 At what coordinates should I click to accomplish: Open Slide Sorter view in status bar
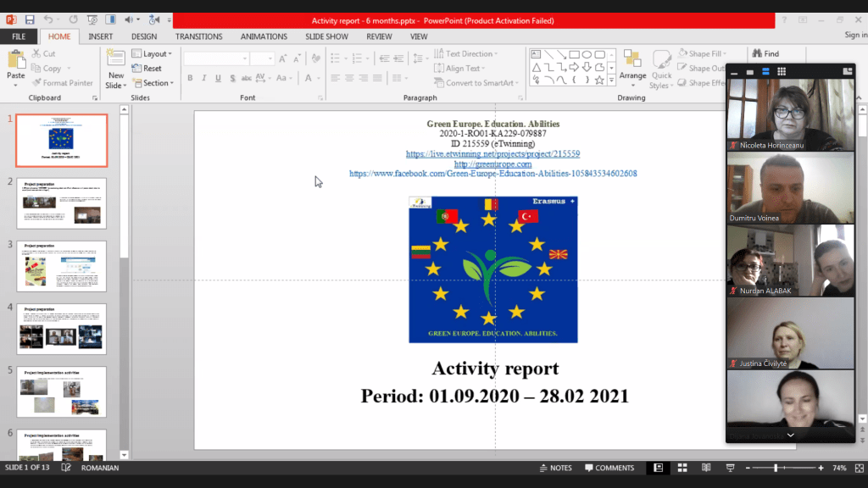pos(682,468)
